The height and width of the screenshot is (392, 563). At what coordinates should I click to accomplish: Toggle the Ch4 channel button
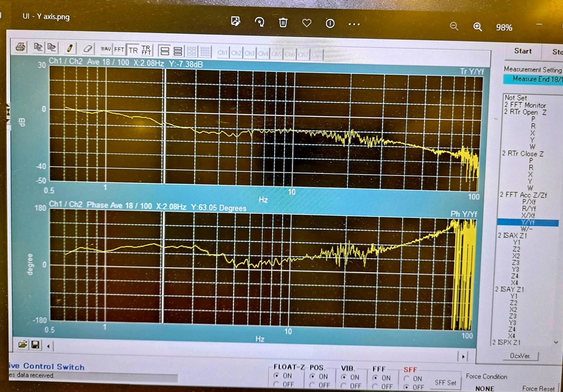(263, 54)
